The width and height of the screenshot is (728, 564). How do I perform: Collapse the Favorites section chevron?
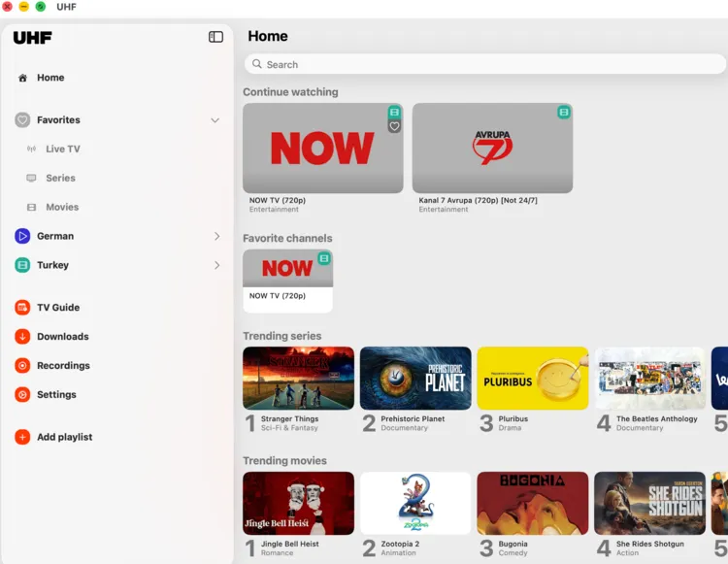point(215,120)
